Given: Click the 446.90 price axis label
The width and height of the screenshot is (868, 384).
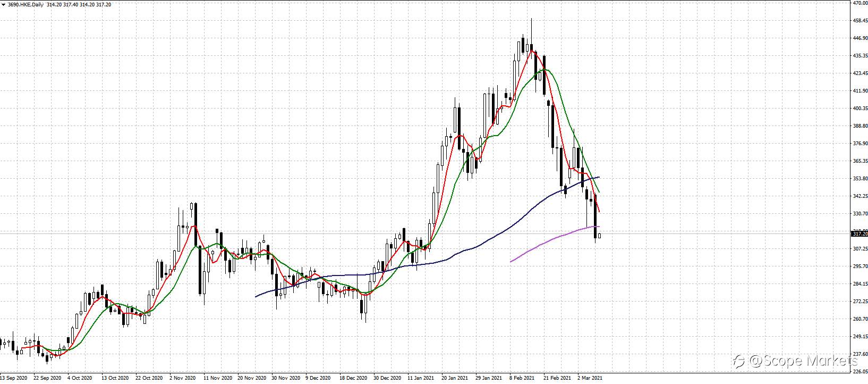Looking at the screenshot, I should [x=860, y=38].
